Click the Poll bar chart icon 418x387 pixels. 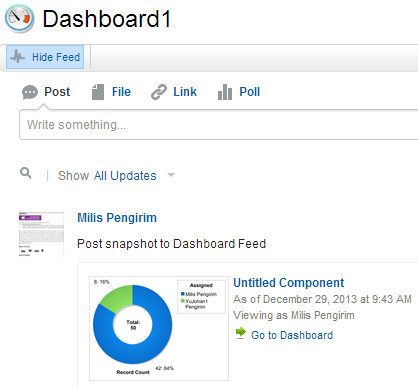point(225,92)
